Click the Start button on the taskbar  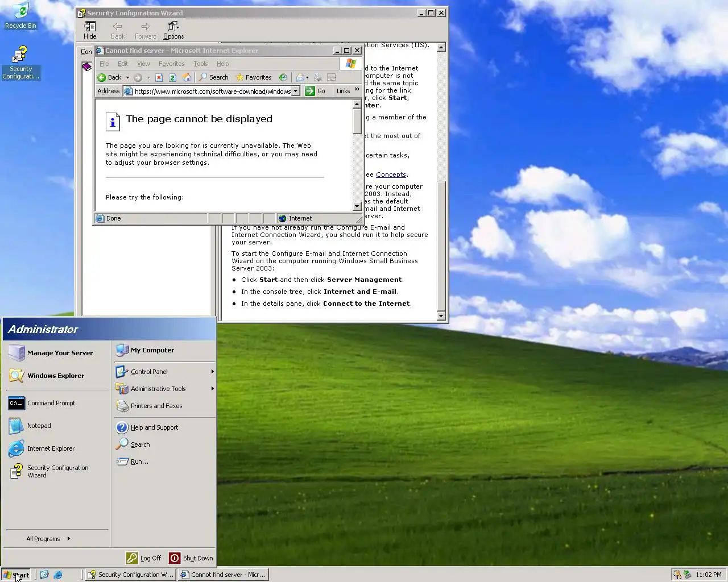(x=16, y=575)
